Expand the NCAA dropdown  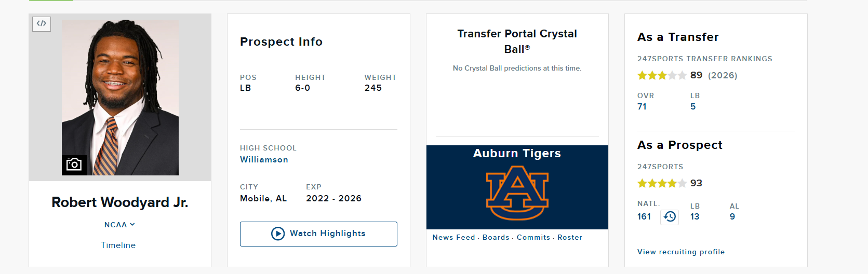click(x=119, y=225)
